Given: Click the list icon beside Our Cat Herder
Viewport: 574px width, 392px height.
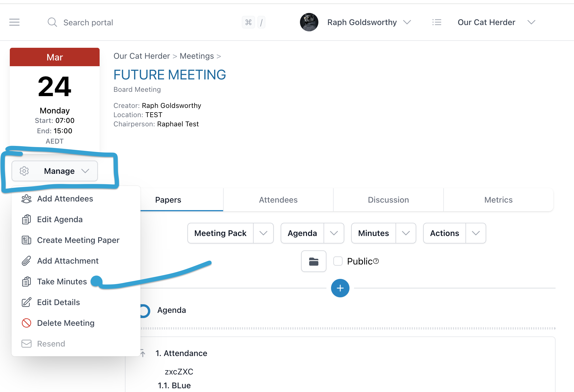Looking at the screenshot, I should (437, 22).
